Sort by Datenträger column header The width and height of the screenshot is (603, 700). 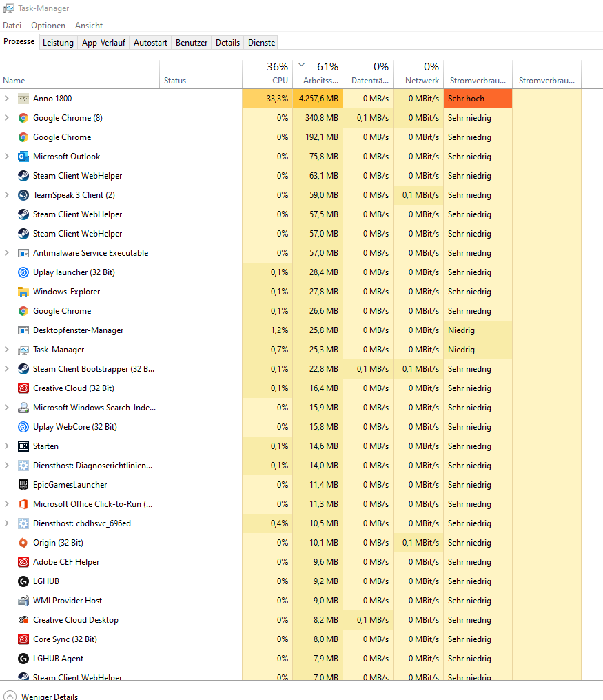[368, 74]
